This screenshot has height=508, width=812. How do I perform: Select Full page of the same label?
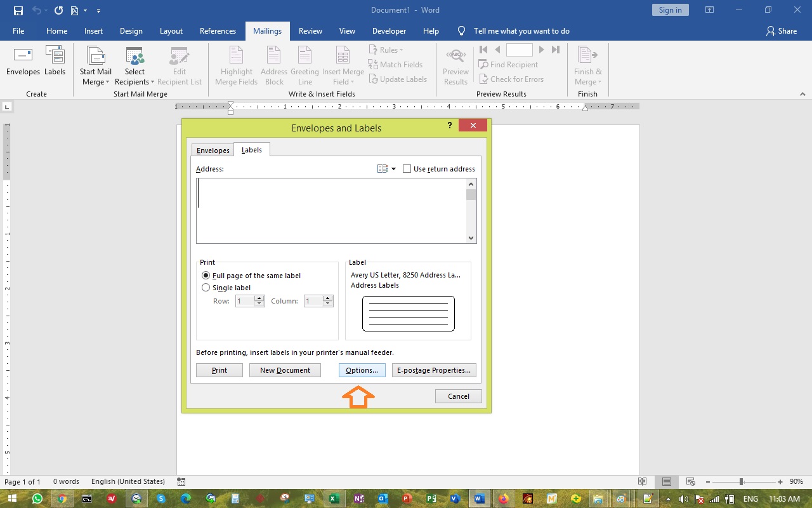[206, 276]
